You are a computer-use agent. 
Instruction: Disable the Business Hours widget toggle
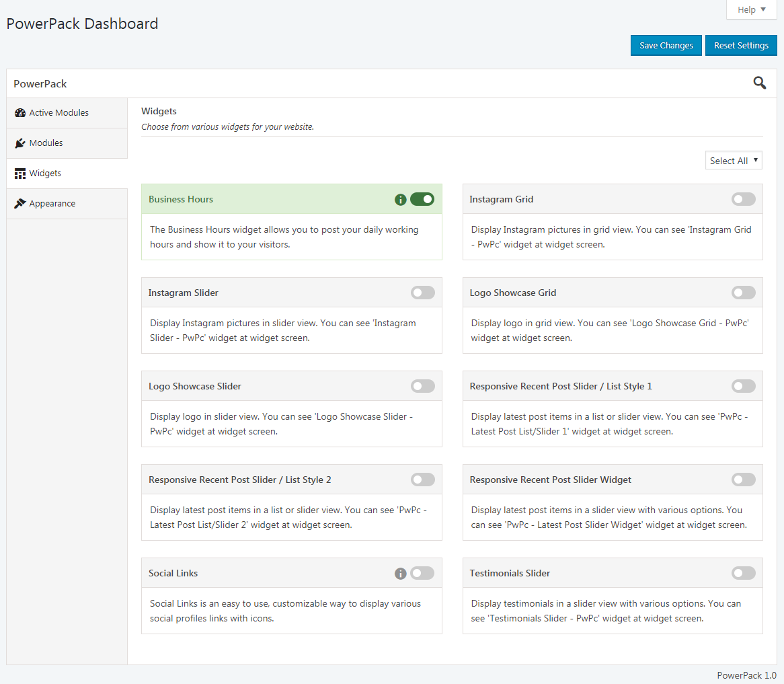(422, 199)
